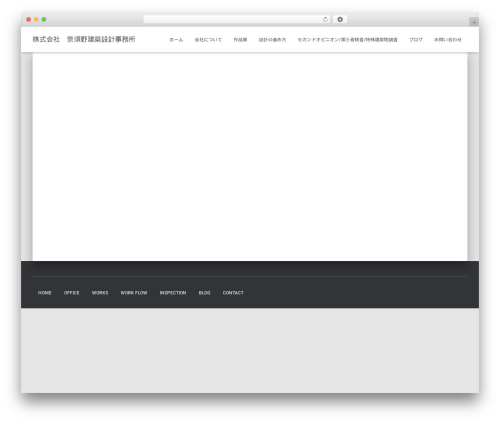
Task: Click the BLOG footer link
Action: click(205, 293)
